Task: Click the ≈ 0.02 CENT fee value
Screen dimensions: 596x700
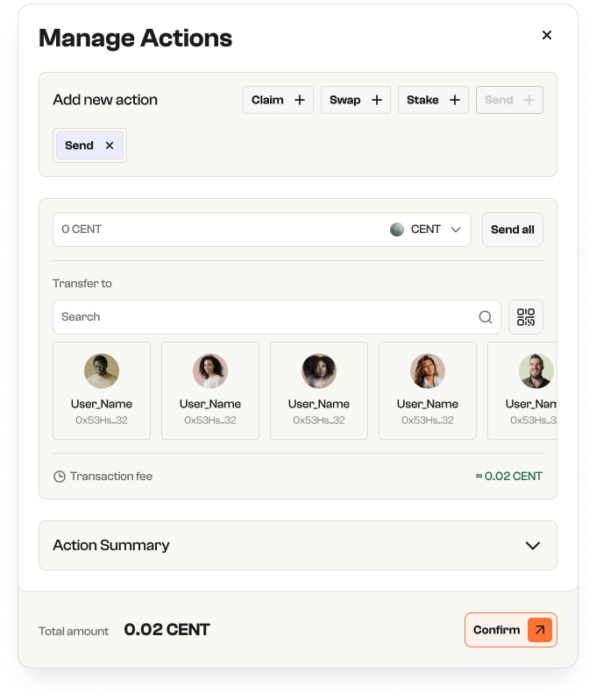Action: pyautogui.click(x=509, y=477)
